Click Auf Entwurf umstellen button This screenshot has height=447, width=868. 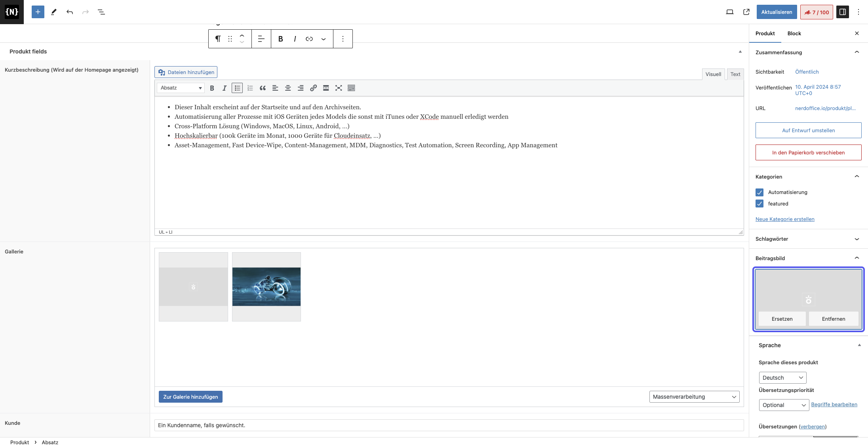(x=808, y=130)
